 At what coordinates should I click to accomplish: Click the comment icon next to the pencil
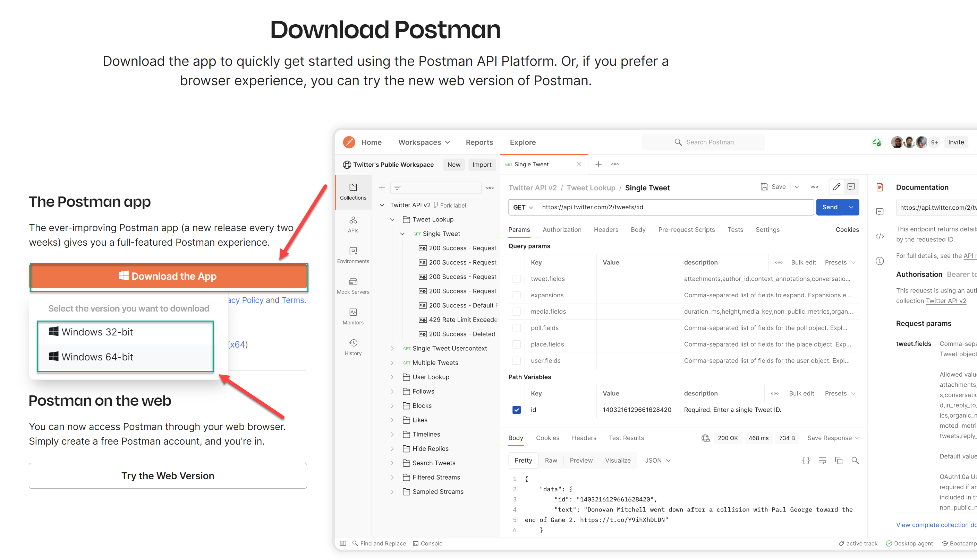pos(851,186)
